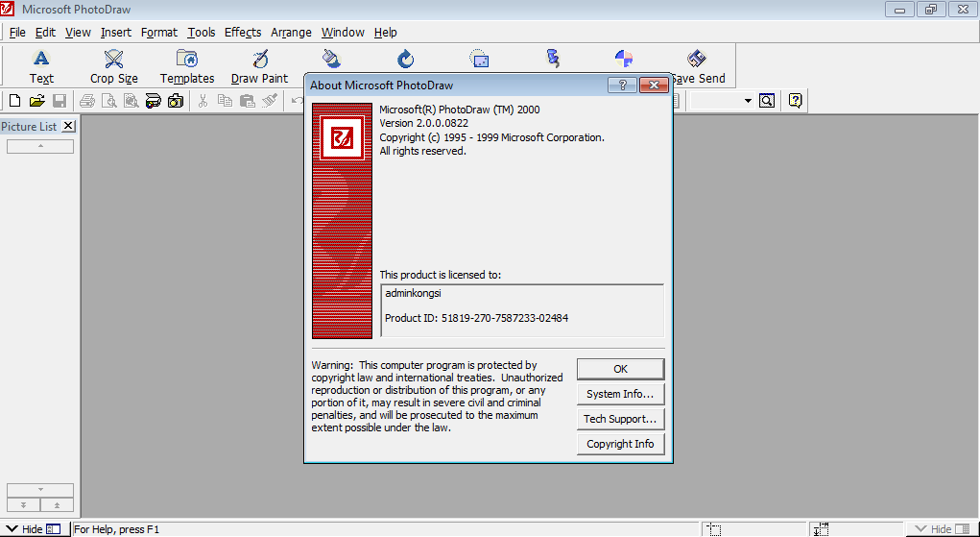Open an existing file with folder icon

[x=36, y=100]
